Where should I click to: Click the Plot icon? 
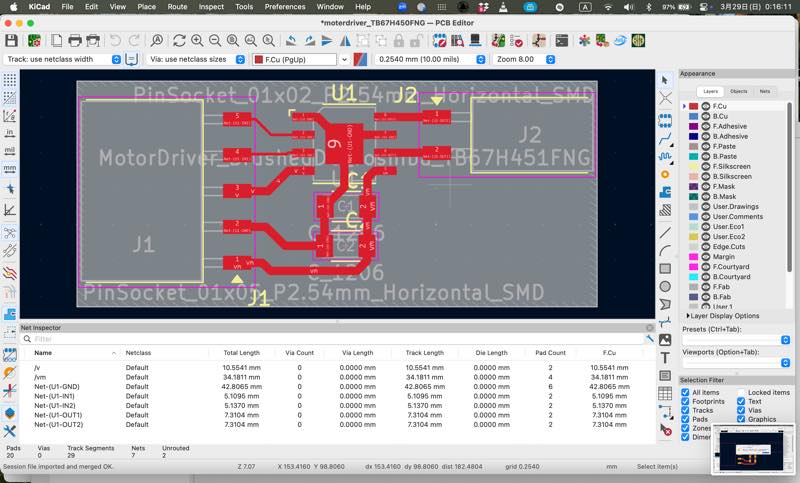tap(93, 41)
